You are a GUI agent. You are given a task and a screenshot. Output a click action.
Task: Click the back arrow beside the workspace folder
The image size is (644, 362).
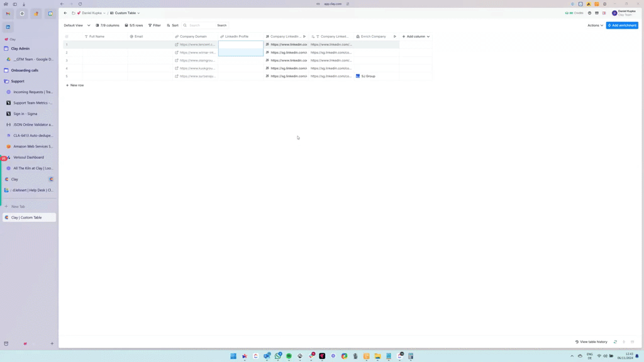coord(65,13)
